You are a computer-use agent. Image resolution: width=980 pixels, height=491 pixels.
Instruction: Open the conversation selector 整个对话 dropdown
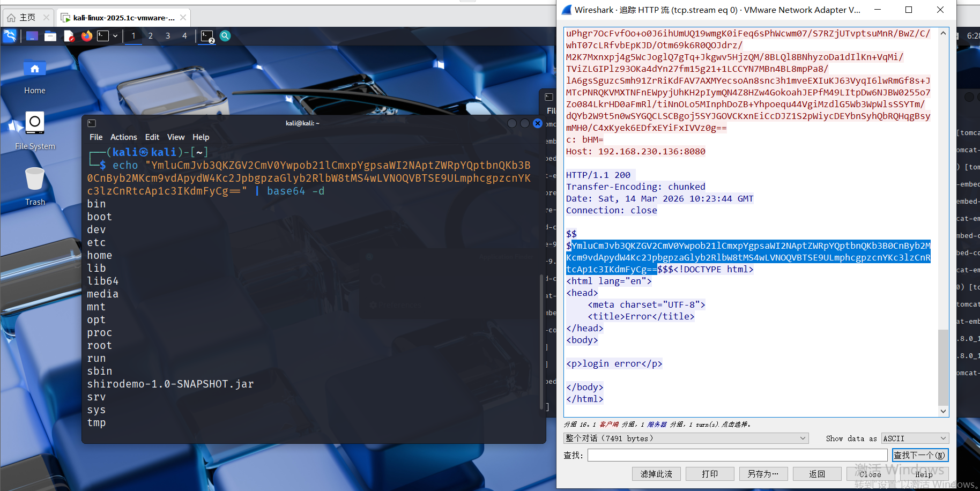(686, 438)
